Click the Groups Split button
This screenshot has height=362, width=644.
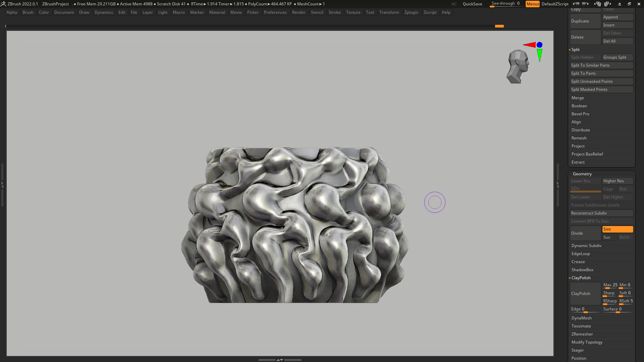618,57
